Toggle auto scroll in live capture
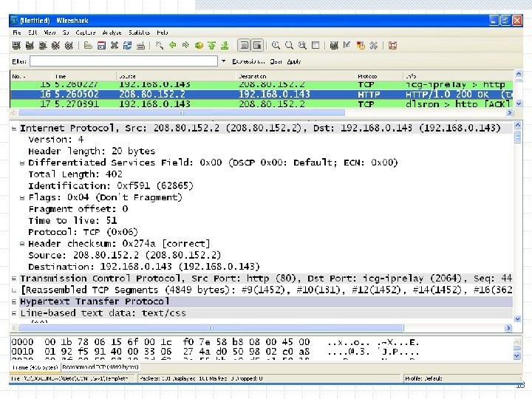This screenshot has width=532, height=399. coord(257,45)
